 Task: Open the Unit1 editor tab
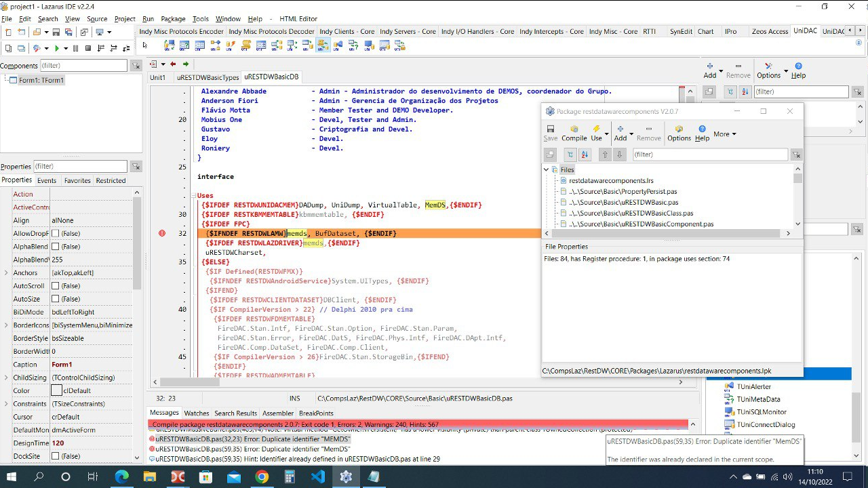click(157, 77)
